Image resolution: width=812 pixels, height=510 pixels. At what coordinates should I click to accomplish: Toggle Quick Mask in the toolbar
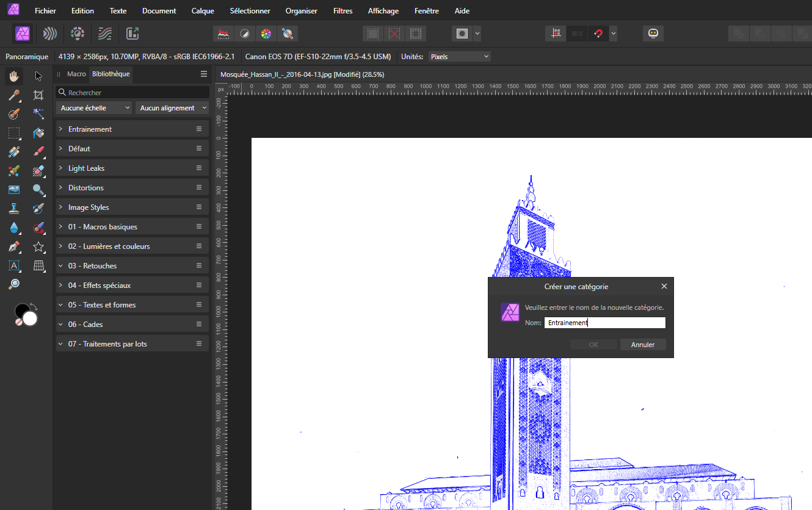pos(462,34)
